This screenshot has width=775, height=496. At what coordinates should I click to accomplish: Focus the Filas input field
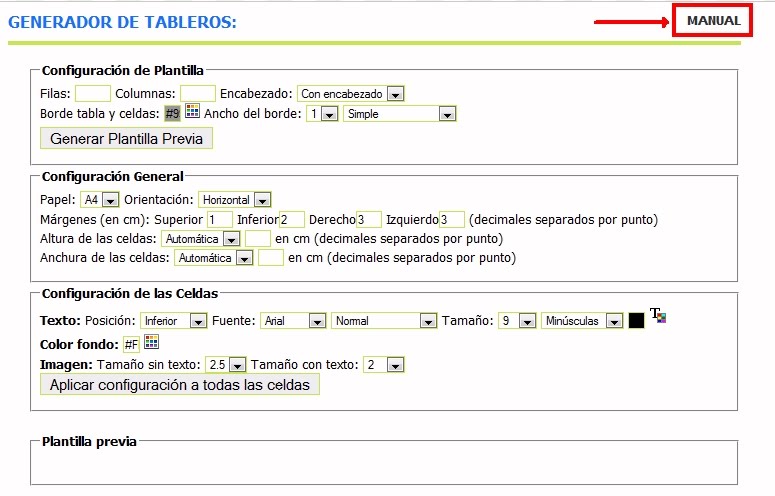tap(92, 93)
